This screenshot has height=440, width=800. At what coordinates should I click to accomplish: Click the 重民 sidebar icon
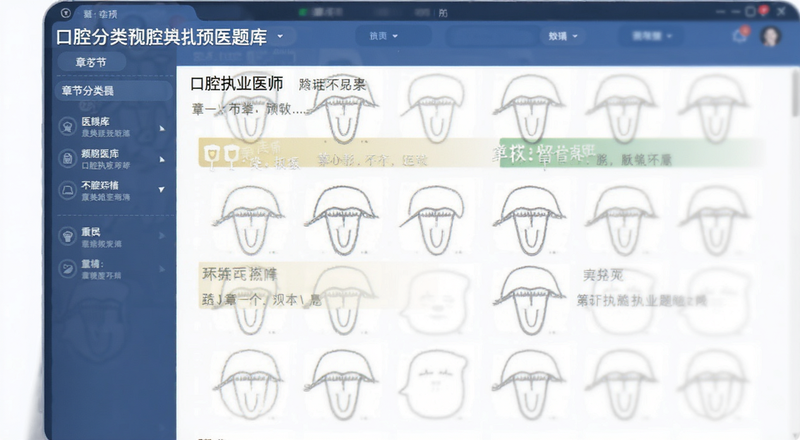tap(67, 236)
